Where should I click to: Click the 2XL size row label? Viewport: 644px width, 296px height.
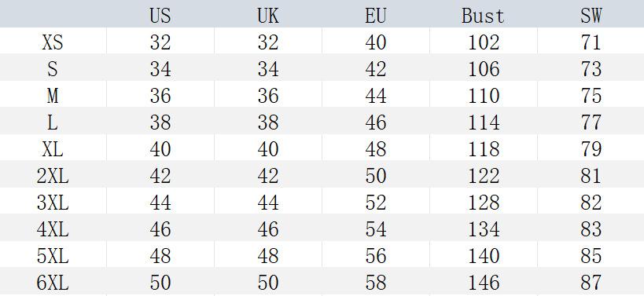(x=53, y=176)
